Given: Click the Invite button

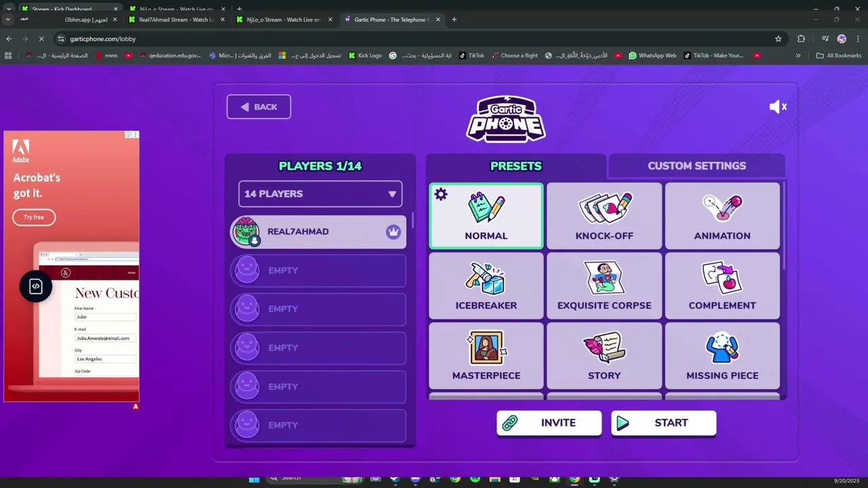Looking at the screenshot, I should [x=549, y=423].
